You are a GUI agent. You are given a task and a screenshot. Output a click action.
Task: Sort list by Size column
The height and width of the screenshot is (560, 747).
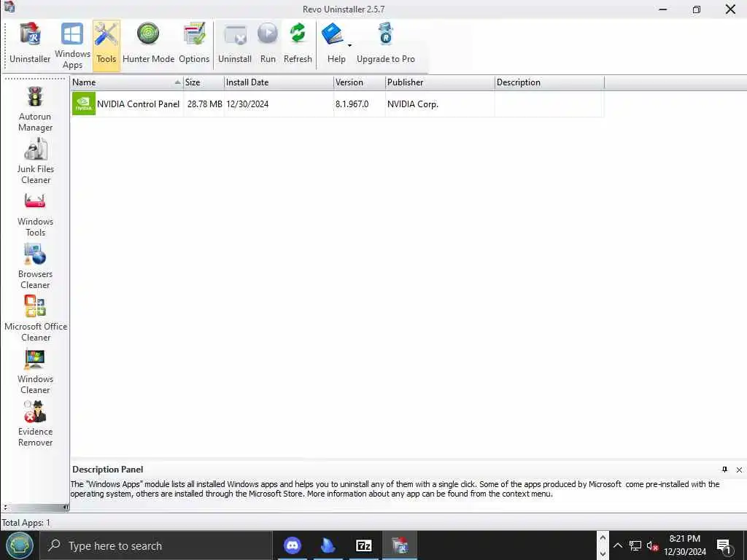point(204,82)
